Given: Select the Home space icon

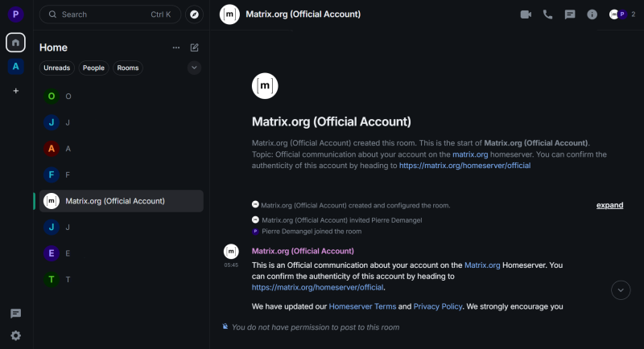Looking at the screenshot, I should [x=15, y=43].
